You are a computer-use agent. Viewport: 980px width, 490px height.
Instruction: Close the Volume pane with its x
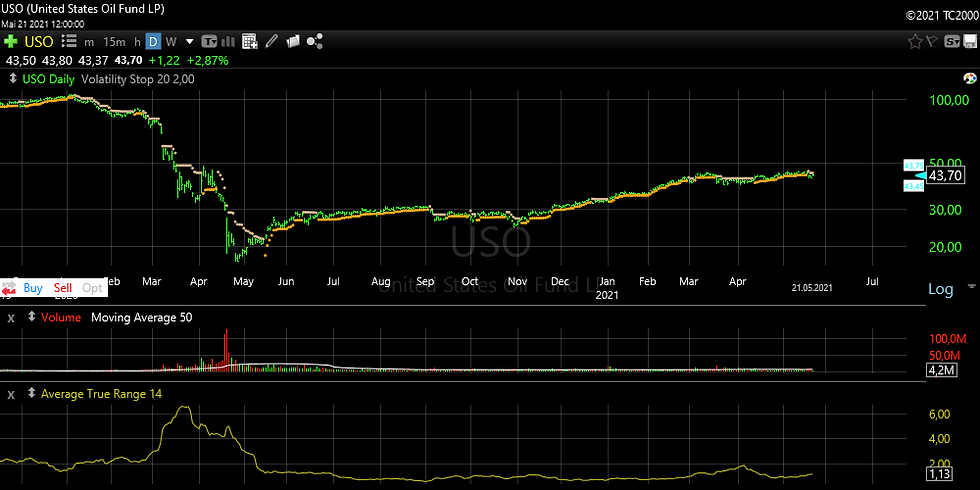point(11,318)
